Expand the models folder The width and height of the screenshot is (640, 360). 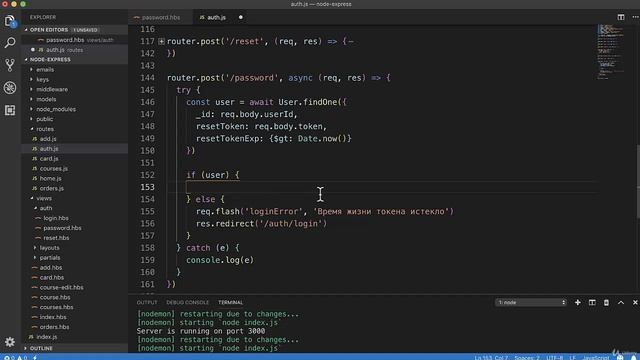pos(46,99)
